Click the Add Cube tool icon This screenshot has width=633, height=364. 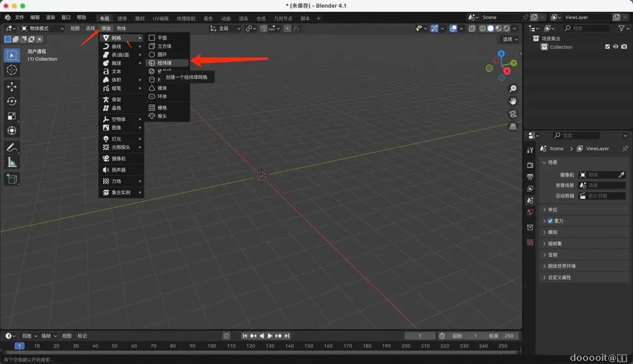(x=11, y=180)
